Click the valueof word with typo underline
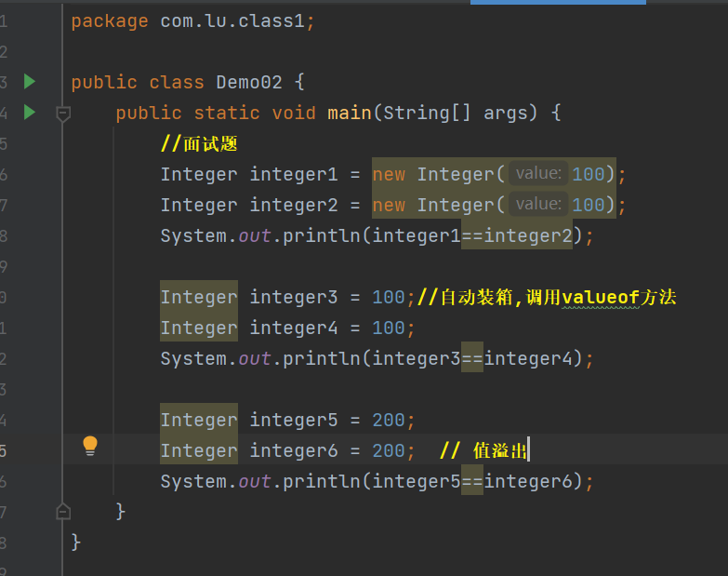Image resolution: width=728 pixels, height=576 pixels. coord(601,297)
